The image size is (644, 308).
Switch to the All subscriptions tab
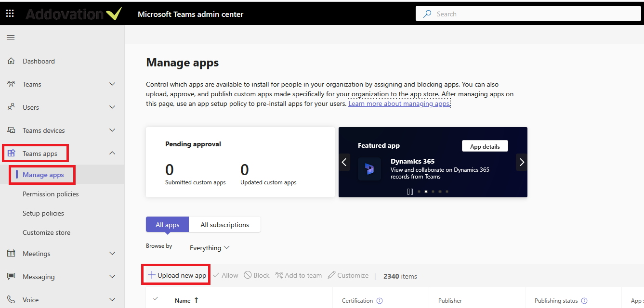[224, 225]
